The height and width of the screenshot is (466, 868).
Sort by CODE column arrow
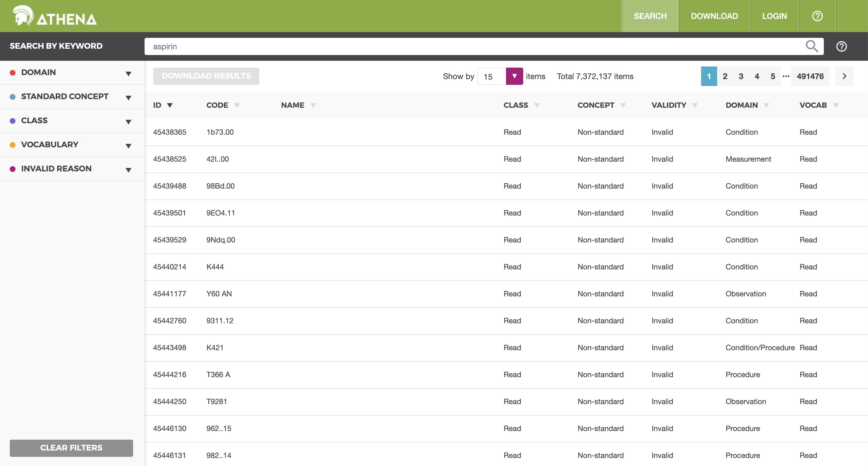[x=237, y=105]
